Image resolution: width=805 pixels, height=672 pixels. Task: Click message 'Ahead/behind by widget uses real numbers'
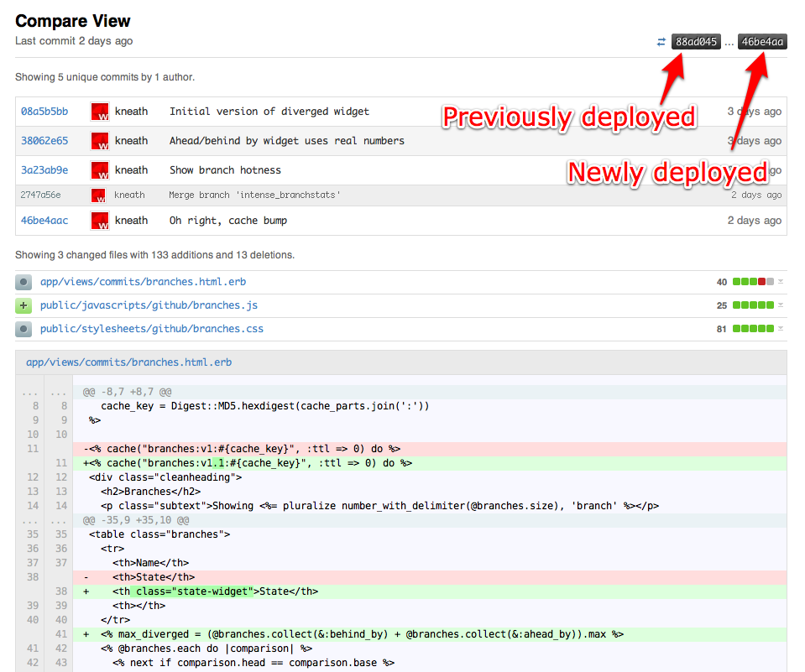pyautogui.click(x=287, y=141)
